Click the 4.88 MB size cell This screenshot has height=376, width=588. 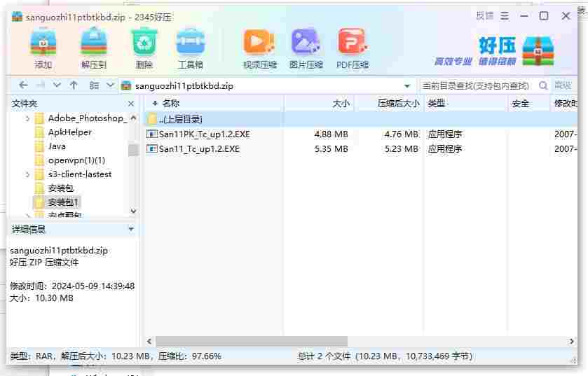(x=331, y=134)
